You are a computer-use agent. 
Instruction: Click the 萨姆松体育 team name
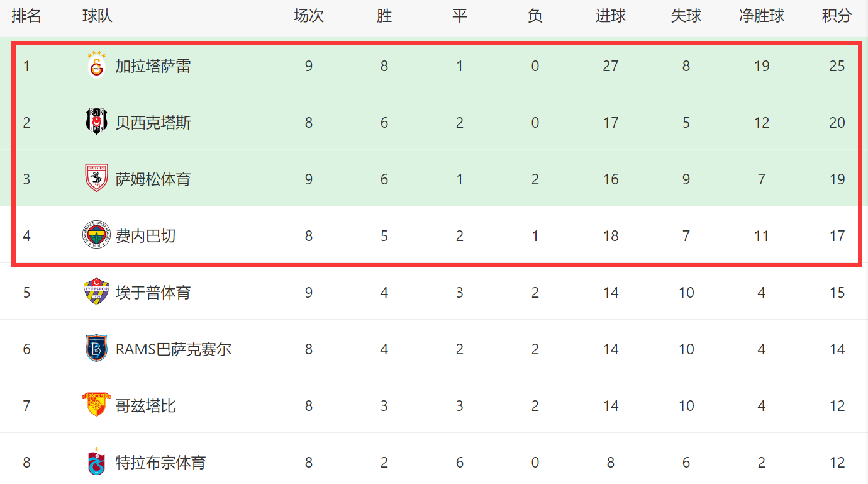(153, 179)
